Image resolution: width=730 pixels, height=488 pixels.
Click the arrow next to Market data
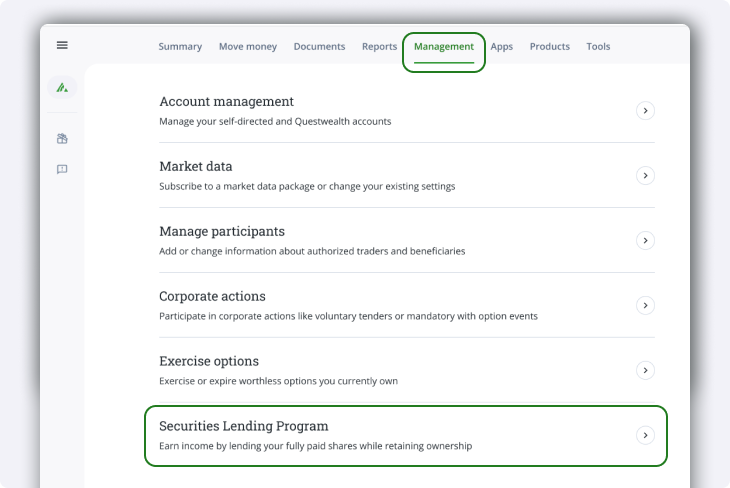[645, 175]
